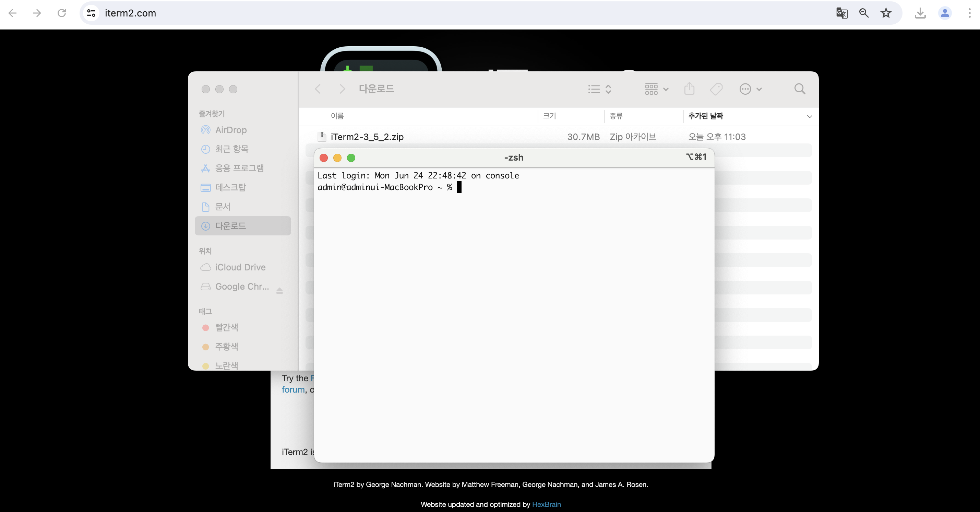Go forward in Chrome browser
The image size is (980, 512).
37,13
